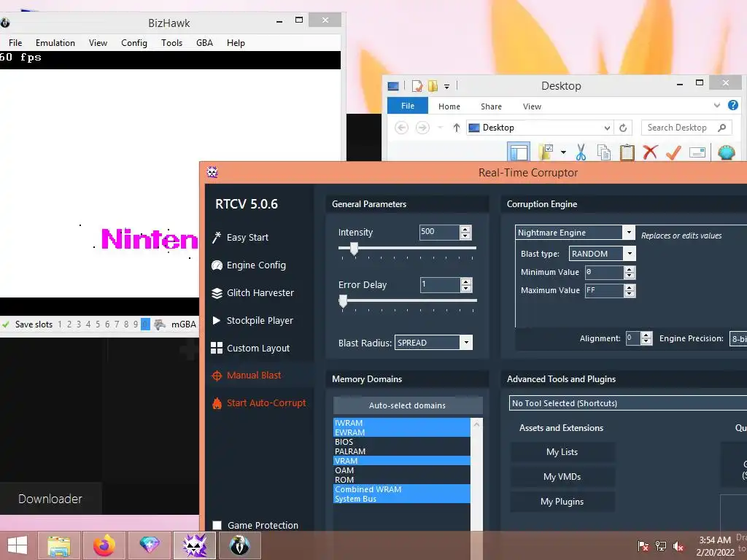This screenshot has width=747, height=560.
Task: Click the Intensity slider handle
Action: pos(354,248)
